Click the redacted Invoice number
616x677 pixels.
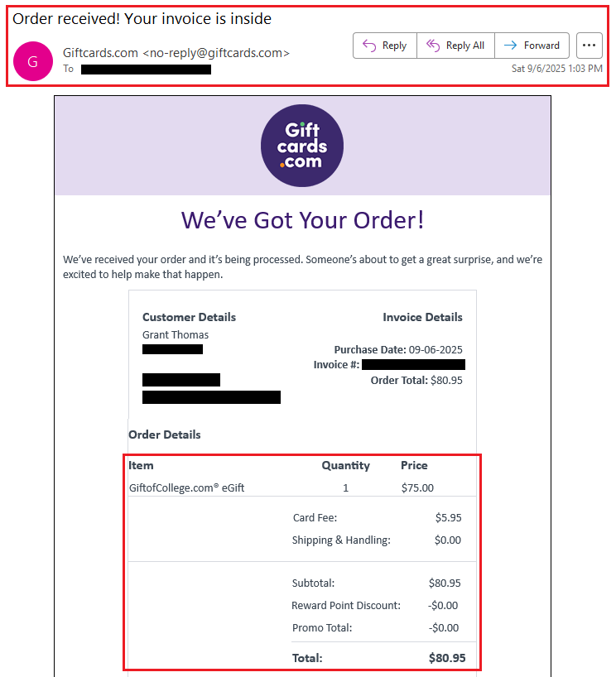click(x=413, y=365)
